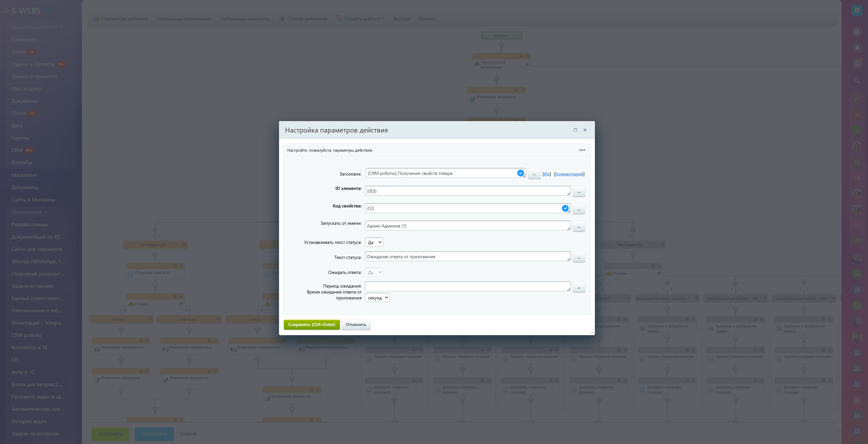Click the Комментарий link
The width and height of the screenshot is (868, 444).
click(569, 174)
